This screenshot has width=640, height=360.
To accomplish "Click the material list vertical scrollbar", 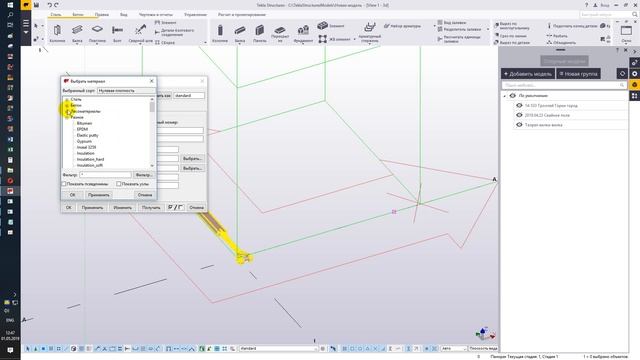I will 152,132.
